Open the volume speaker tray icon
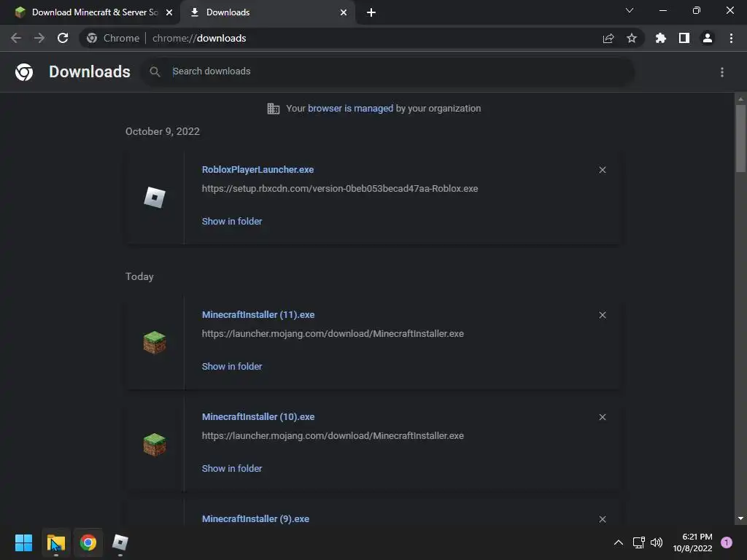Viewport: 747px width, 560px height. coord(657,542)
